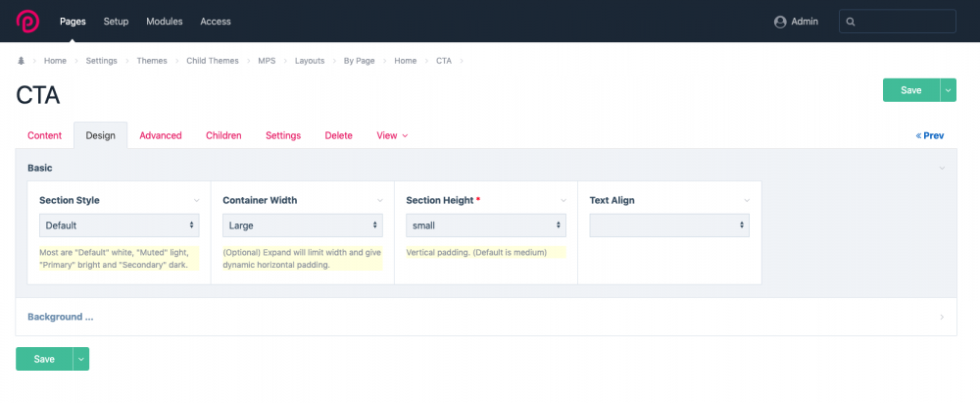Open the Container Width dropdown
The width and height of the screenshot is (980, 403).
click(x=303, y=226)
